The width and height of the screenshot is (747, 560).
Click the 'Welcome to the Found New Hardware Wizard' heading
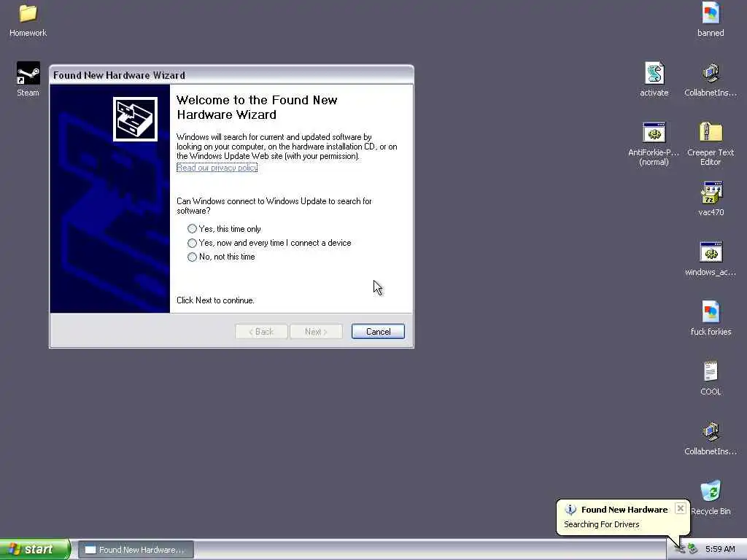[x=257, y=107]
